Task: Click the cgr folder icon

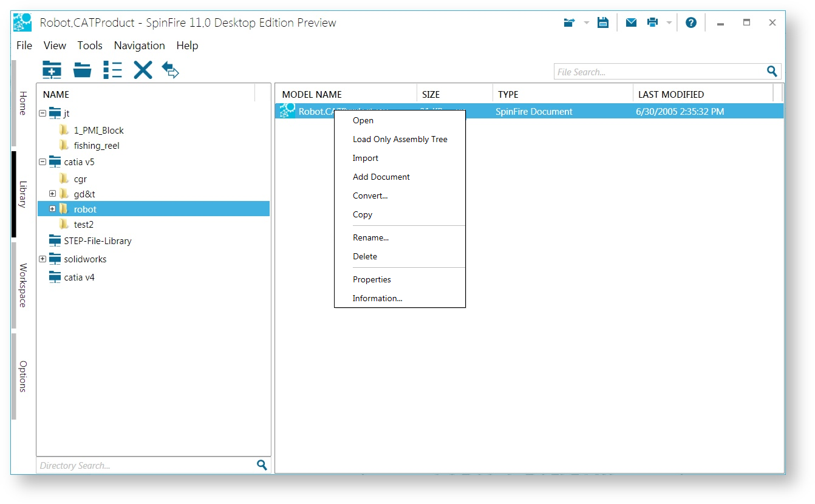Action: [x=64, y=179]
